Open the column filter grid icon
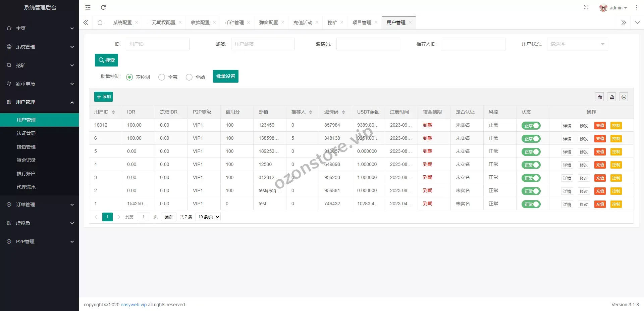644x311 pixels. click(x=600, y=97)
